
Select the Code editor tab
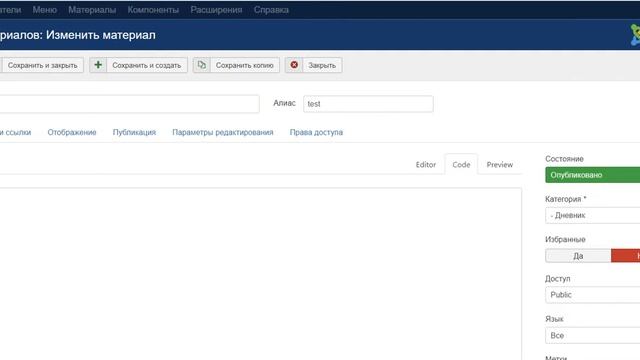point(461,164)
